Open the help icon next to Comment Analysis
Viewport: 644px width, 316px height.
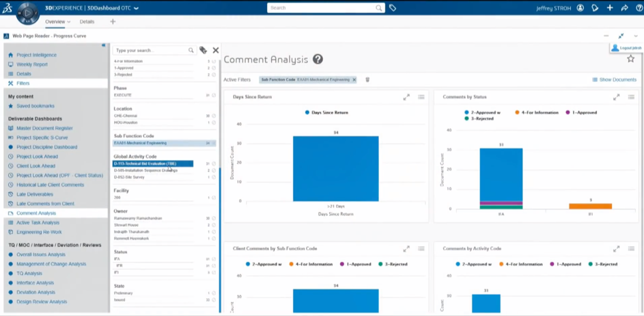pyautogui.click(x=318, y=60)
